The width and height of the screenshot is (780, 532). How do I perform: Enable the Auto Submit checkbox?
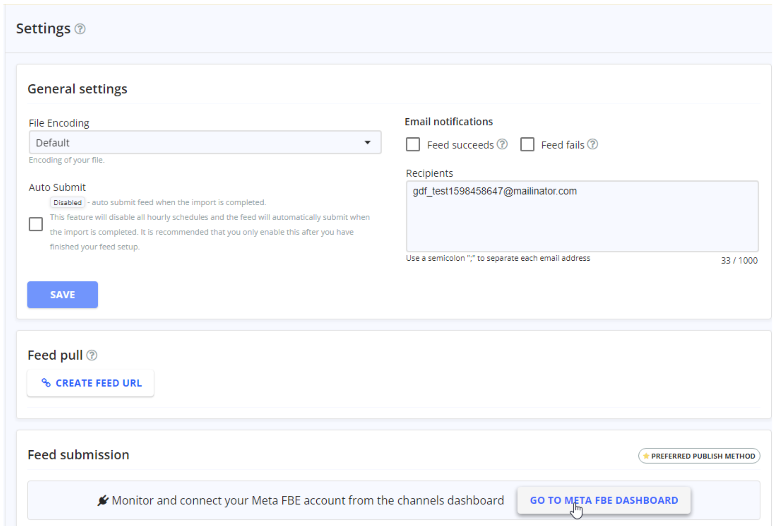coord(36,225)
